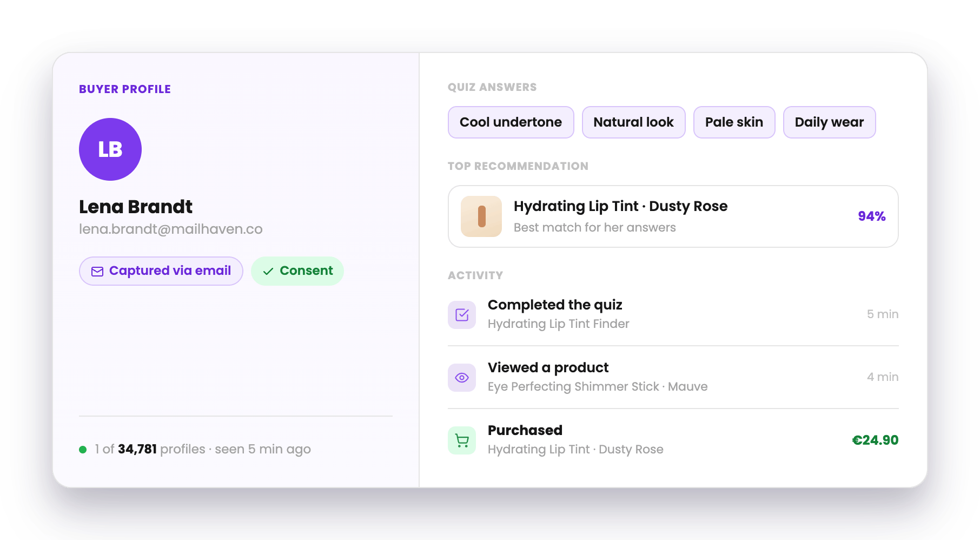This screenshot has height=540, width=980.
Task: Click the 94% match score
Action: [871, 216]
